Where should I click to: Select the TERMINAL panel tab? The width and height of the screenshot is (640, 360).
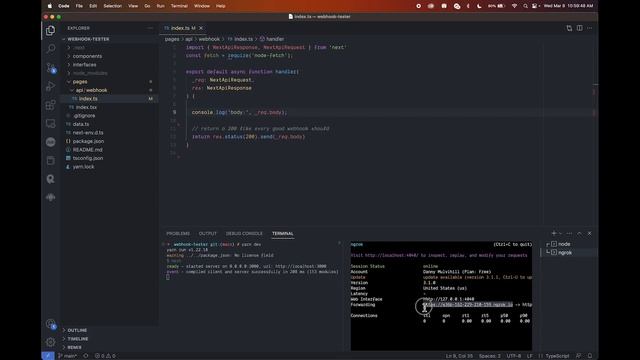(282, 233)
